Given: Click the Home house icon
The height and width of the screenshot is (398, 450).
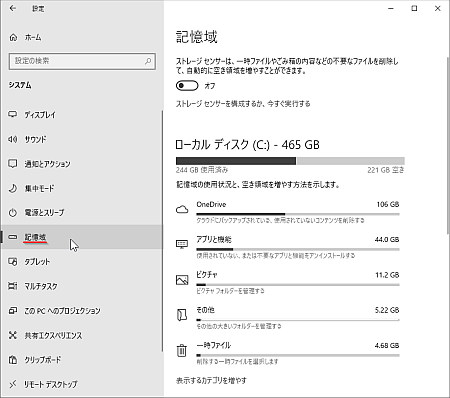Looking at the screenshot, I should [x=13, y=37].
